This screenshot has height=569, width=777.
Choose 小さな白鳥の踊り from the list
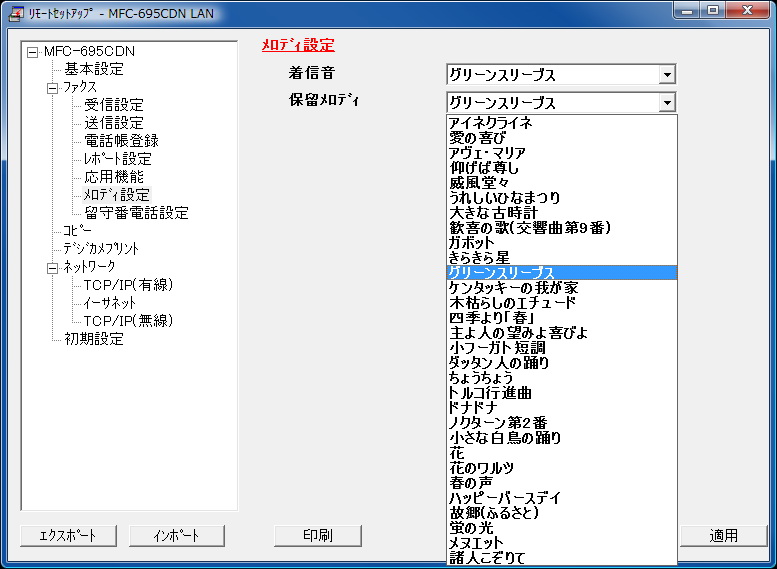pyautogui.click(x=561, y=437)
